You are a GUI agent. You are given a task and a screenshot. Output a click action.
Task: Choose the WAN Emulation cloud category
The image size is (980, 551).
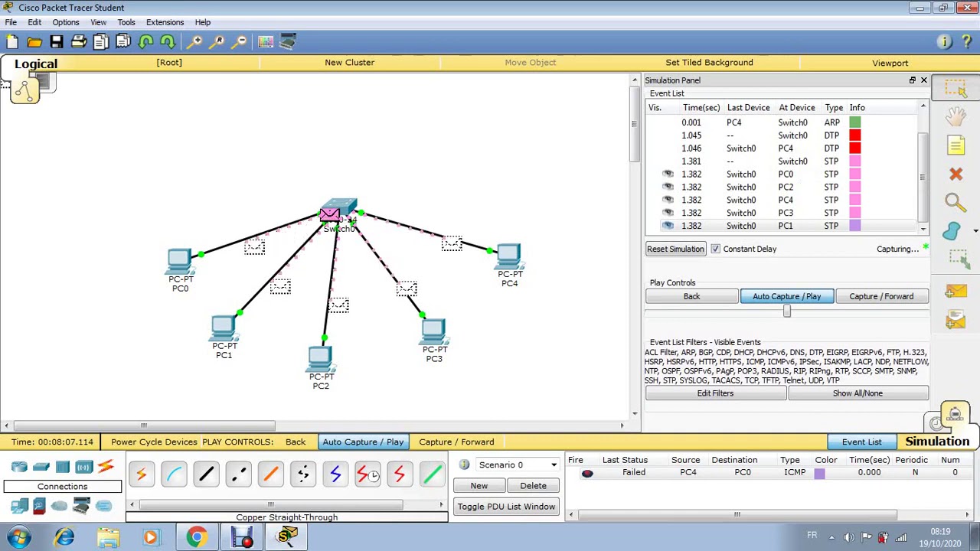pyautogui.click(x=60, y=506)
